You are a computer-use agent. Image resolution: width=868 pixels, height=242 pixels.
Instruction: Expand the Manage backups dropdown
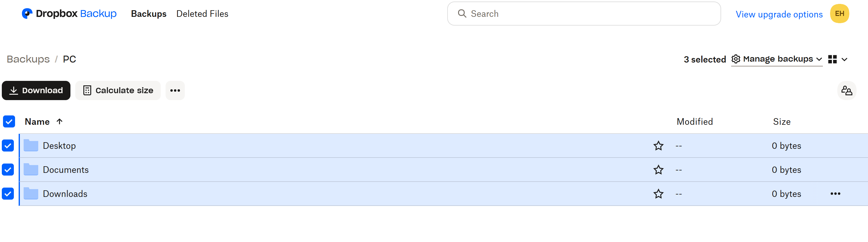(777, 59)
